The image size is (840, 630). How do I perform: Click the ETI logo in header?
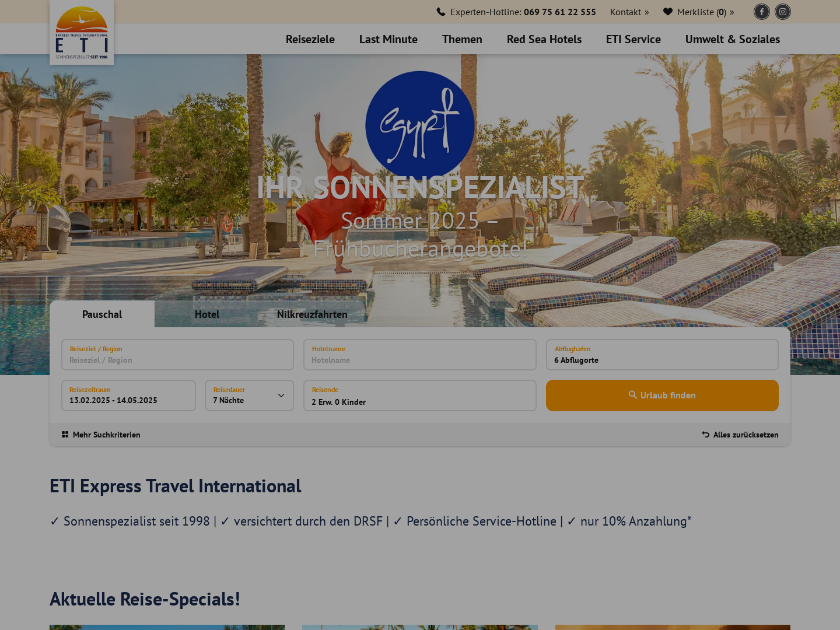82,32
